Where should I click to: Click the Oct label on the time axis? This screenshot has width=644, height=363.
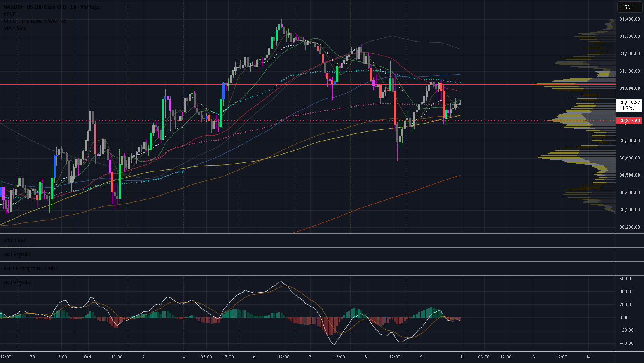tap(87, 357)
